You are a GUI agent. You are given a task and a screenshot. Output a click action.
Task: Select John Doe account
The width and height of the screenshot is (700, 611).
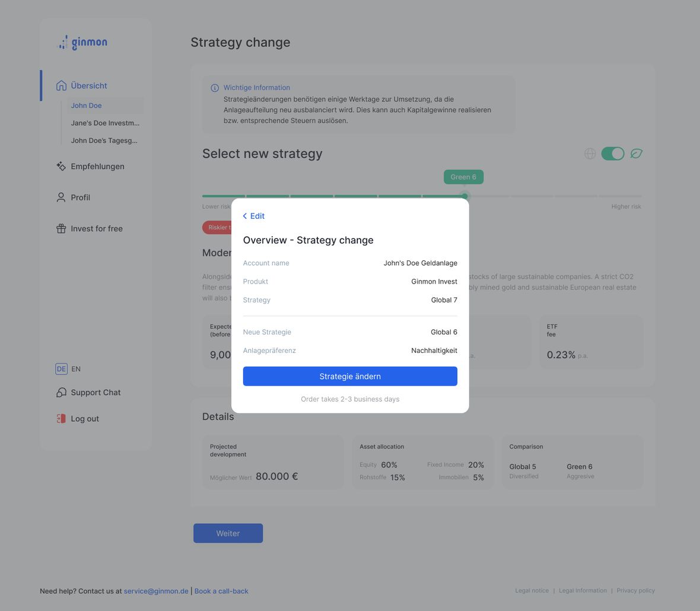pyautogui.click(x=86, y=106)
